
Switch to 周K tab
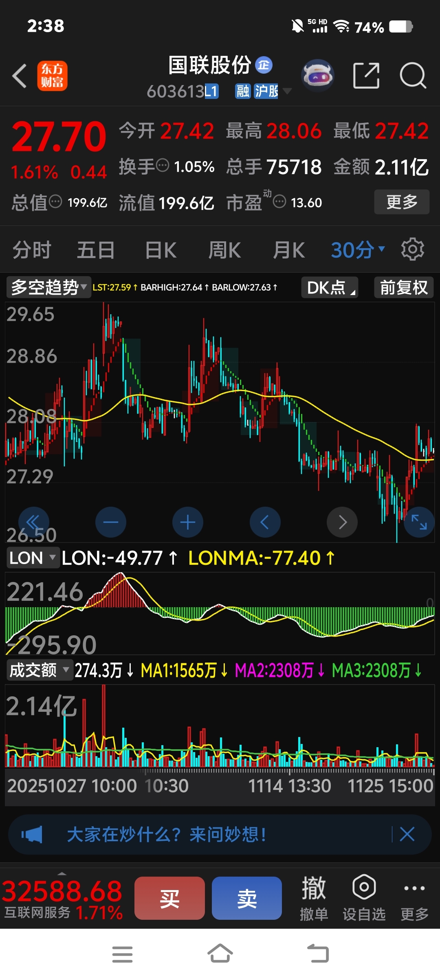coord(224,249)
